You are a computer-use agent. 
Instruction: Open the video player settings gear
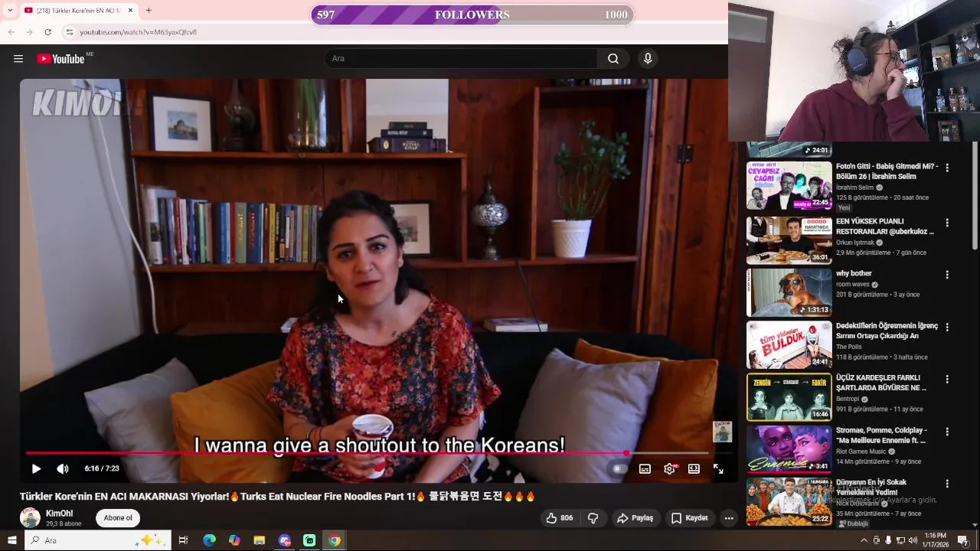pyautogui.click(x=670, y=469)
